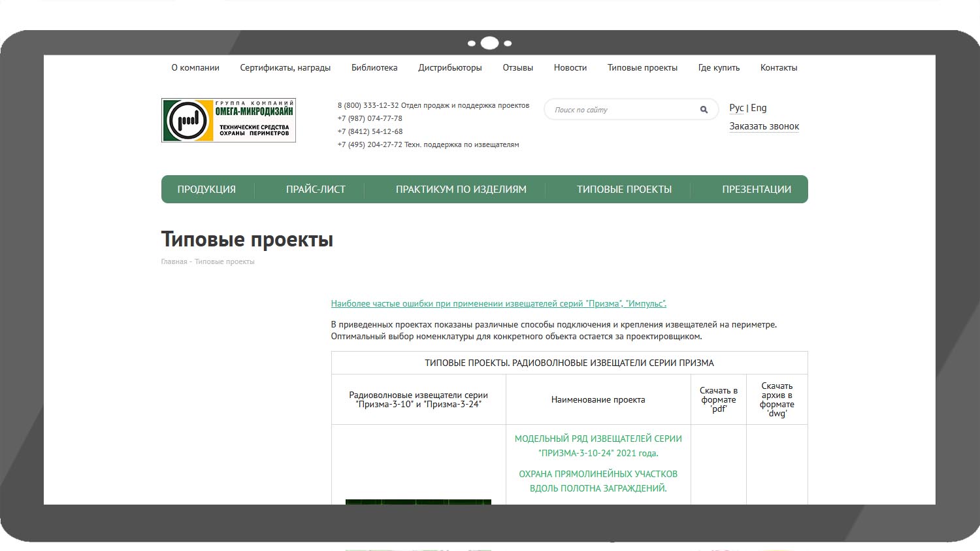This screenshot has width=980, height=551.
Task: Click inside the site search field
Action: 621,110
